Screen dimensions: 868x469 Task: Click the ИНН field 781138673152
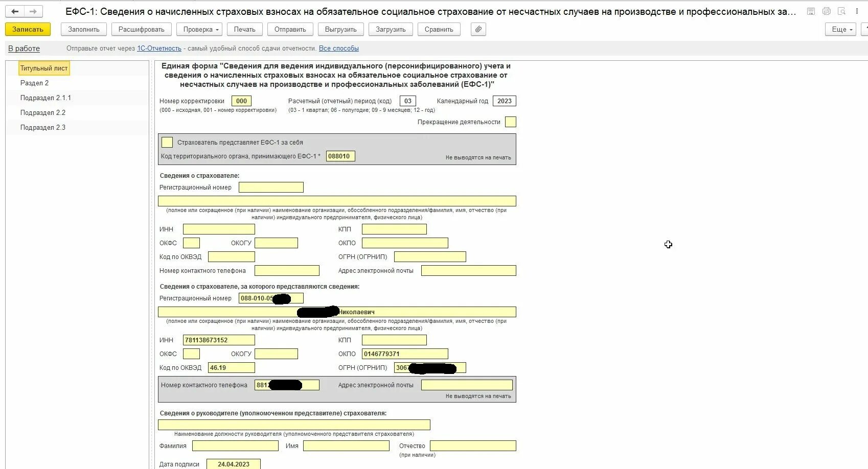click(x=219, y=340)
